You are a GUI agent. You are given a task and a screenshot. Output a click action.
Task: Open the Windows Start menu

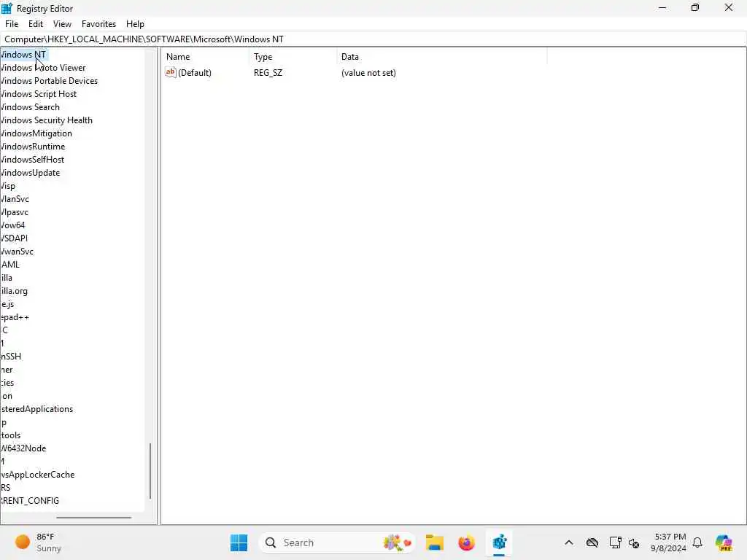(x=239, y=542)
